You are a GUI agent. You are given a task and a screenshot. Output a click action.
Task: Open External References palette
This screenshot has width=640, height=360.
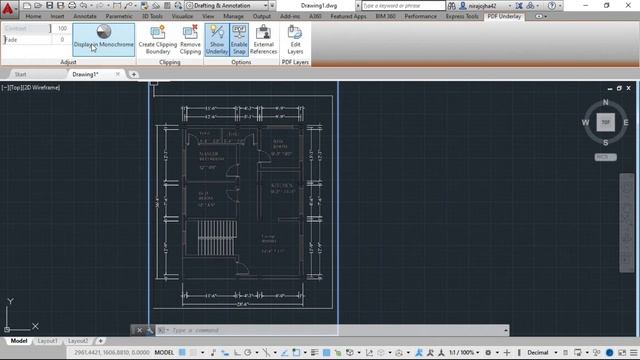(263, 40)
